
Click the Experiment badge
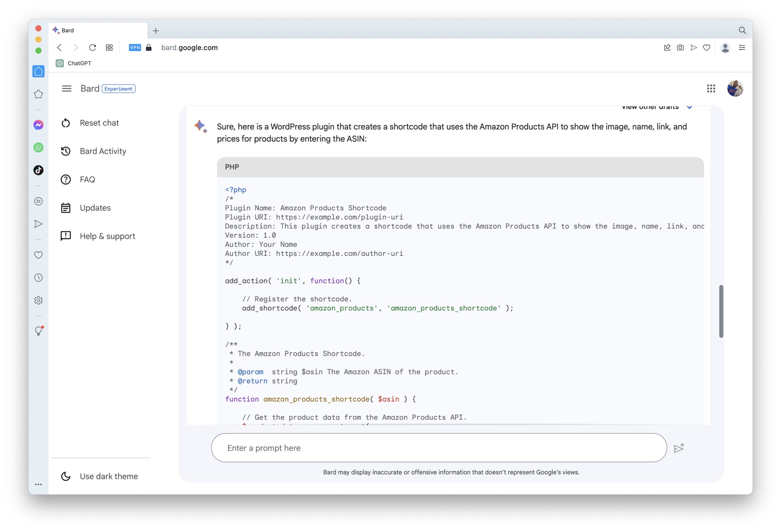point(118,89)
